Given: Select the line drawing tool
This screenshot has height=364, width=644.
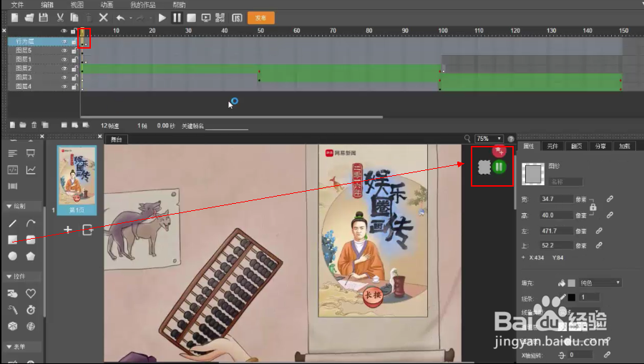Looking at the screenshot, I should pyautogui.click(x=13, y=223).
